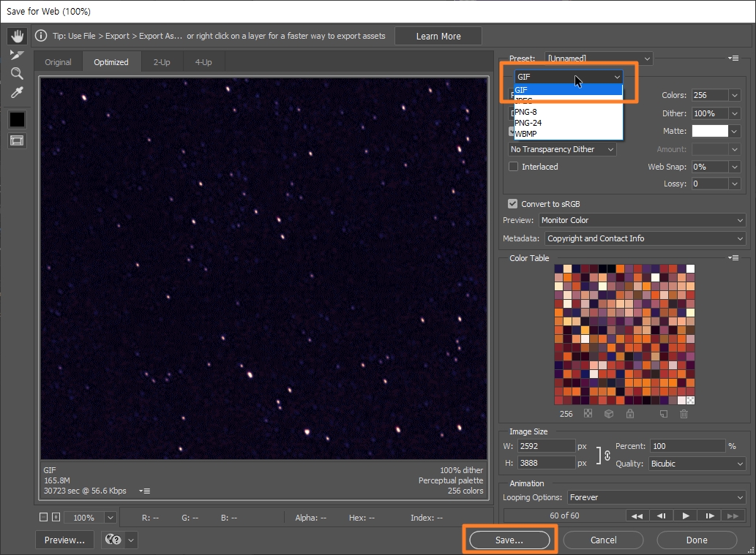The height and width of the screenshot is (555, 756).
Task: Step to next animation frame
Action: point(710,516)
